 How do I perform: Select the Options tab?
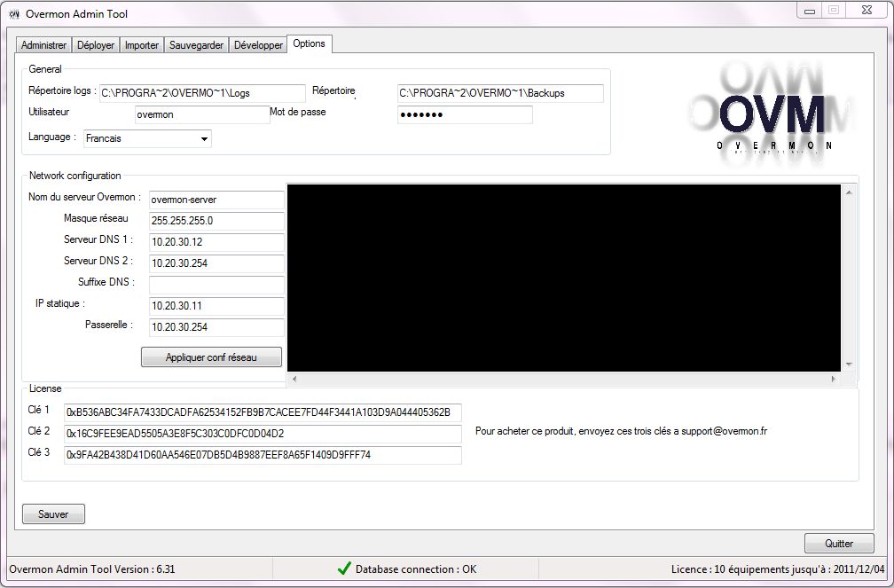pos(309,44)
